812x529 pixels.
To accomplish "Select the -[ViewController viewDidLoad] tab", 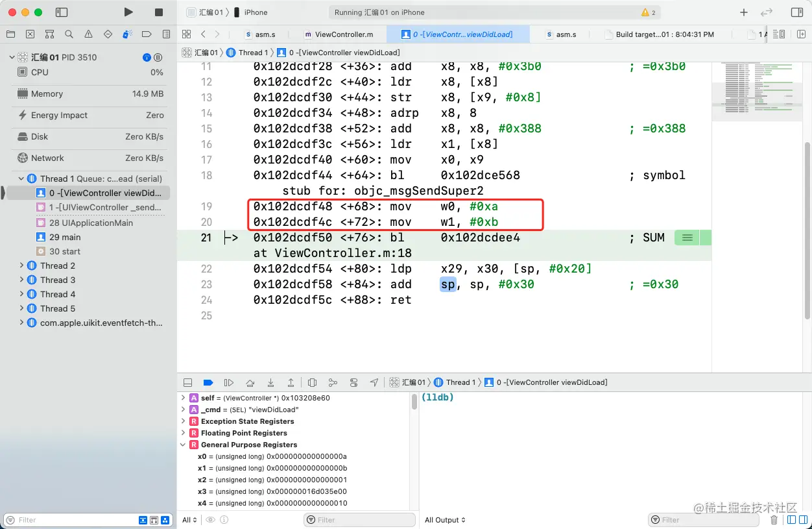I will 457,34.
